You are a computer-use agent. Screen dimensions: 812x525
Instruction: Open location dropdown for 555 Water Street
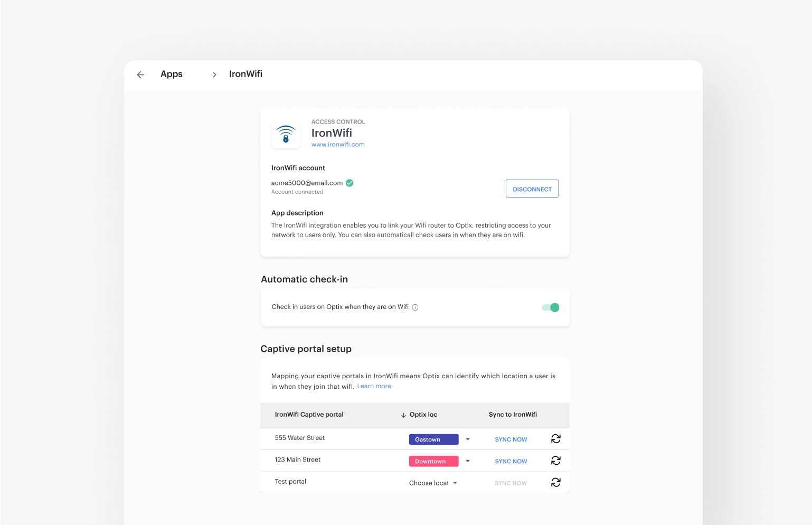tap(468, 439)
